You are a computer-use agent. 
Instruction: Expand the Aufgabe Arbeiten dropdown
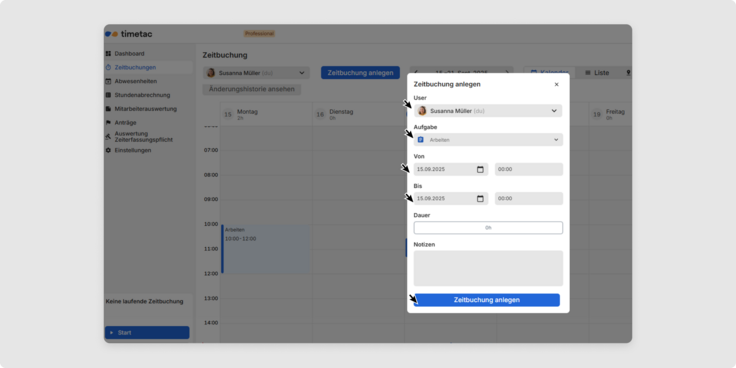click(x=488, y=140)
